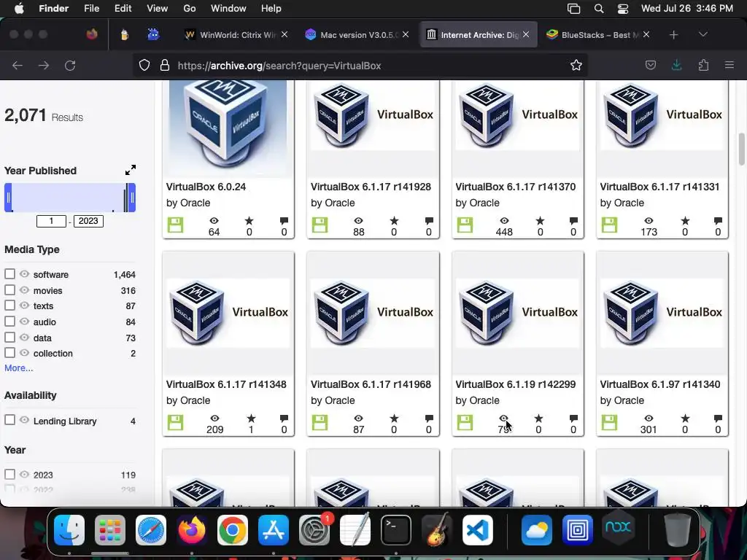Open Nox player from the Dock
Screen dimensions: 747x560
coord(619,528)
